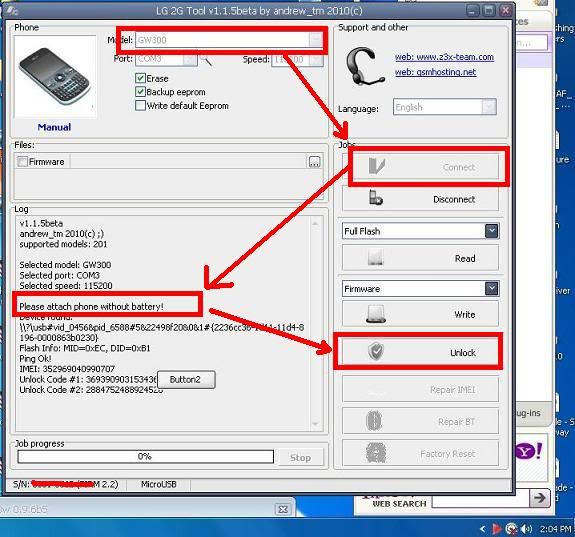
Task: Select the IMEI line in the log
Action: pos(67,369)
